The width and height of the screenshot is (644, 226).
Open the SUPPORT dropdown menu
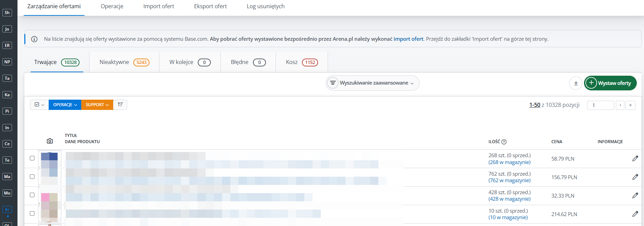(x=97, y=105)
